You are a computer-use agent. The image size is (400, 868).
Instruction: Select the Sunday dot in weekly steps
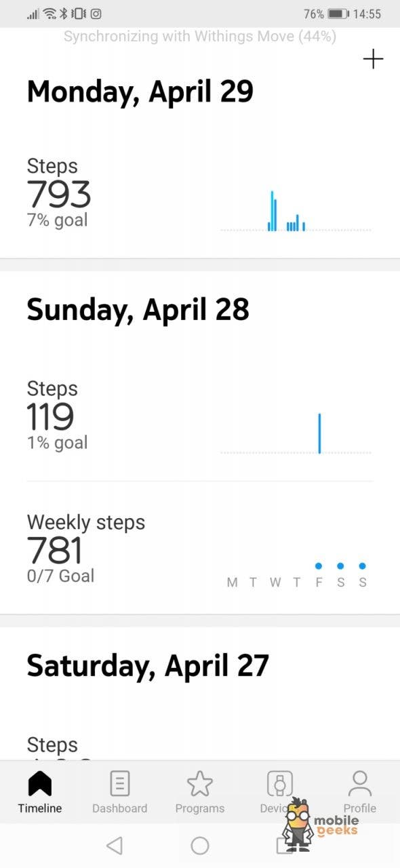click(x=363, y=566)
